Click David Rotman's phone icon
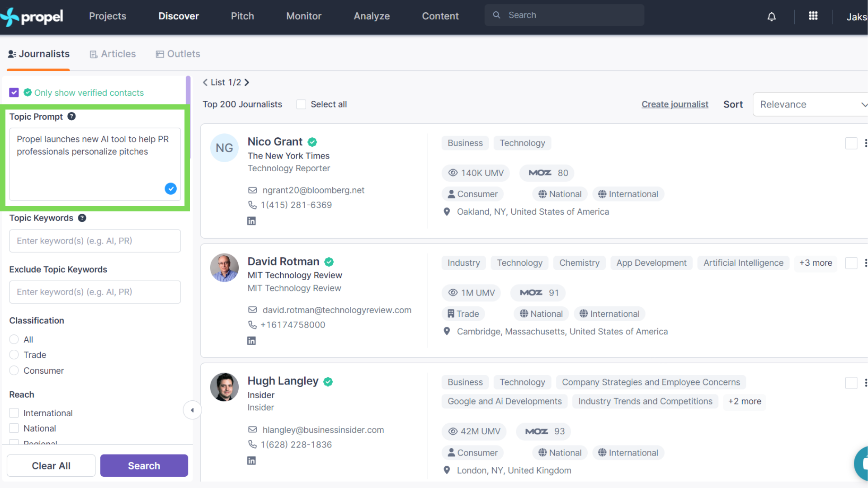Screen dimensions: 868x488 click(252, 325)
